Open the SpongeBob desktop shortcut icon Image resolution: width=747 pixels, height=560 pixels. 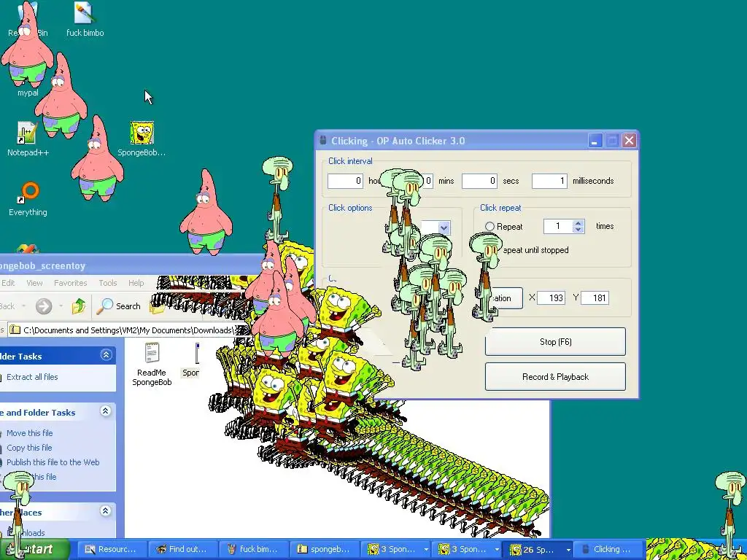point(142,139)
